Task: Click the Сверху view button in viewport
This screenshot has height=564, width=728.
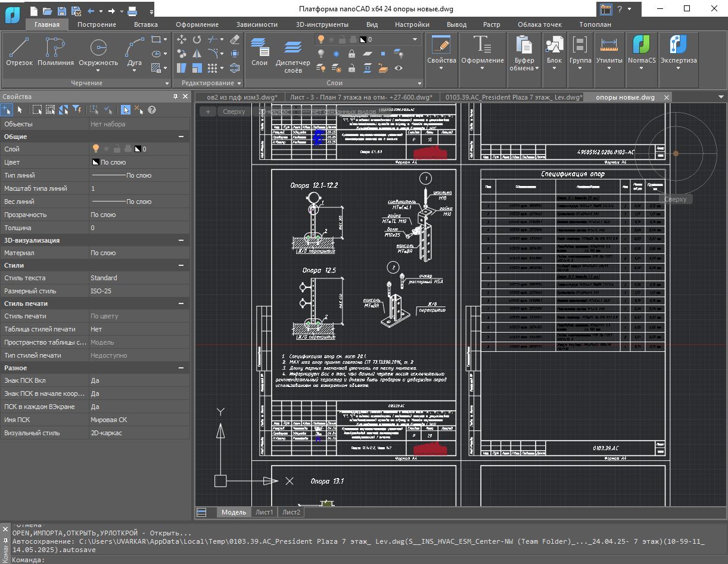Action: coord(234,111)
